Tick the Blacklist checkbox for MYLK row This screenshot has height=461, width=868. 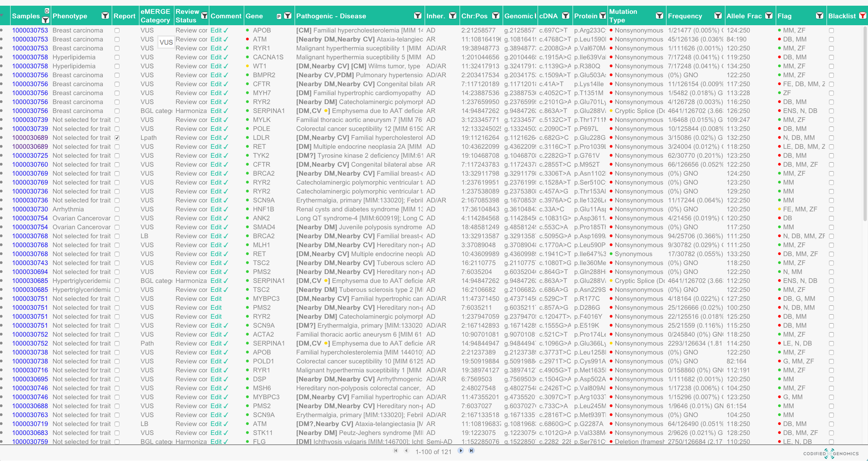click(831, 120)
